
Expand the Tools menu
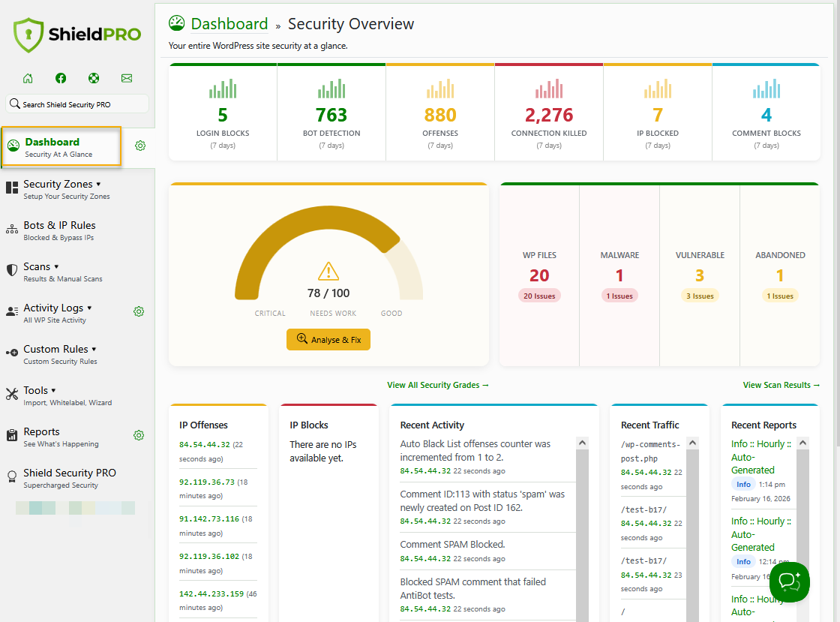click(x=53, y=391)
